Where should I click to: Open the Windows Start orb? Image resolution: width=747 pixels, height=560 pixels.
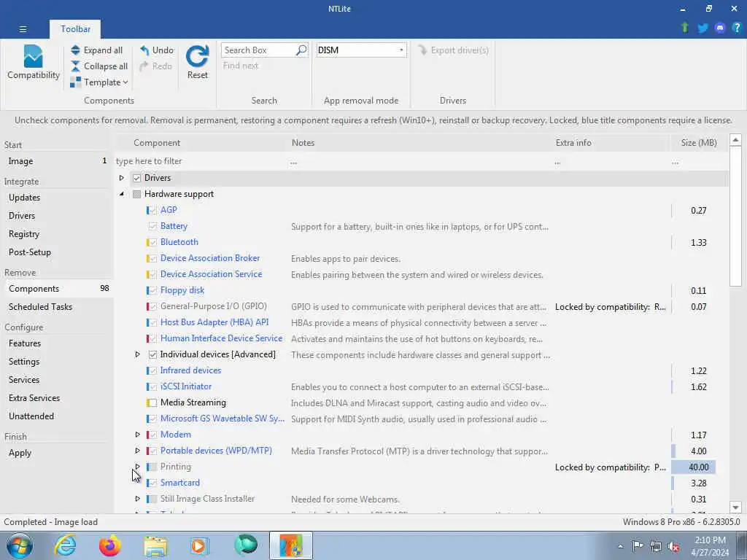[x=20, y=545]
